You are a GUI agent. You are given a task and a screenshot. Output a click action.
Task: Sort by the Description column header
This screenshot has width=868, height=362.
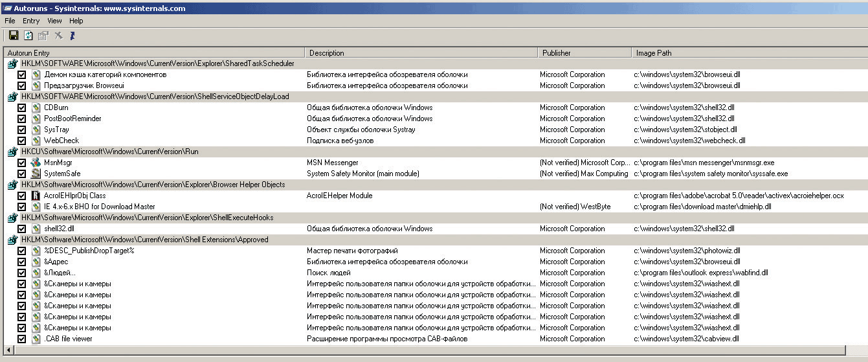[421, 53]
